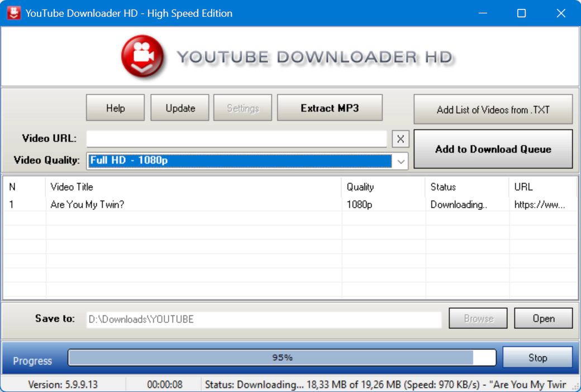Click Add List of Videos from .TXT

pyautogui.click(x=493, y=109)
